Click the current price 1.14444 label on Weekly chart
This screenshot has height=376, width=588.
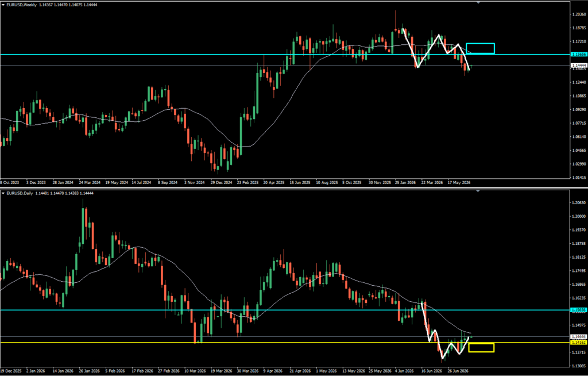click(x=579, y=66)
